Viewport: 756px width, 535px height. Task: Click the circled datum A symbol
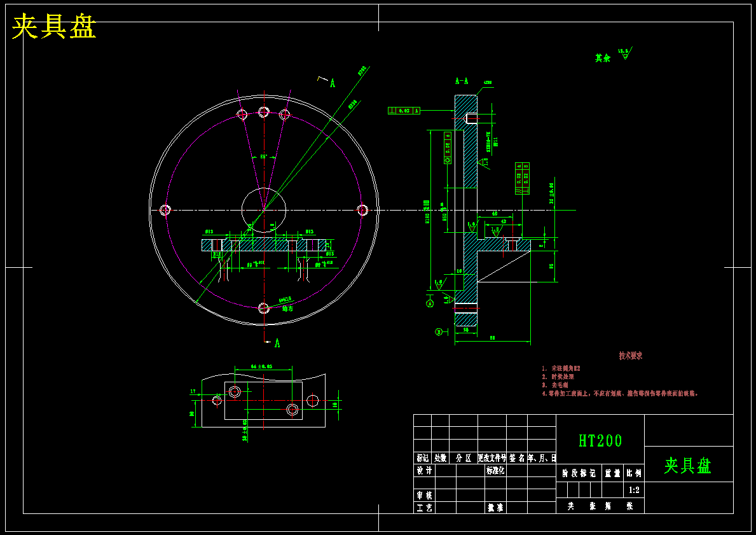coord(430,303)
